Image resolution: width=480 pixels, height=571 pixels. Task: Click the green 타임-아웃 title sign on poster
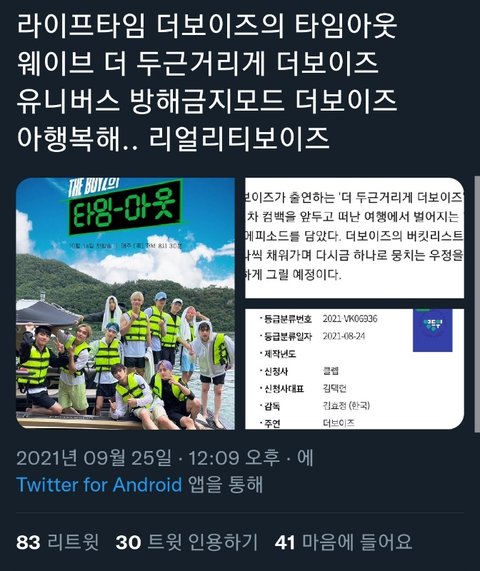pos(126,207)
